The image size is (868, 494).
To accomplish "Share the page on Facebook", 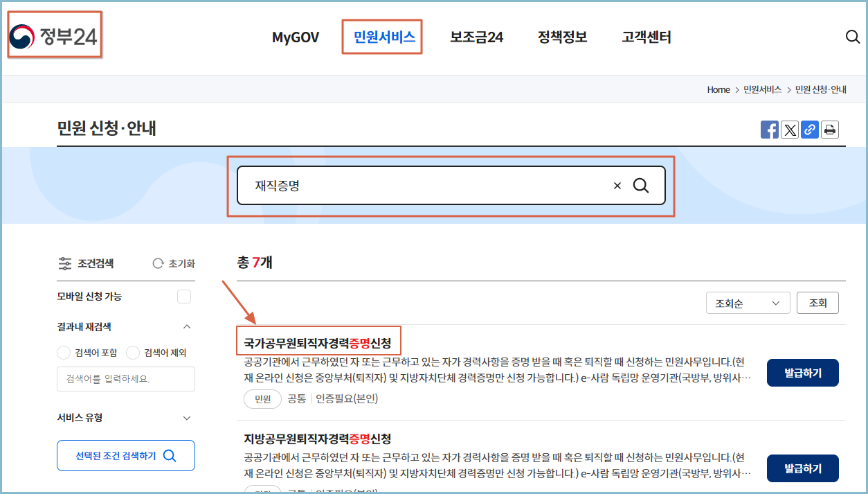I will coord(770,130).
